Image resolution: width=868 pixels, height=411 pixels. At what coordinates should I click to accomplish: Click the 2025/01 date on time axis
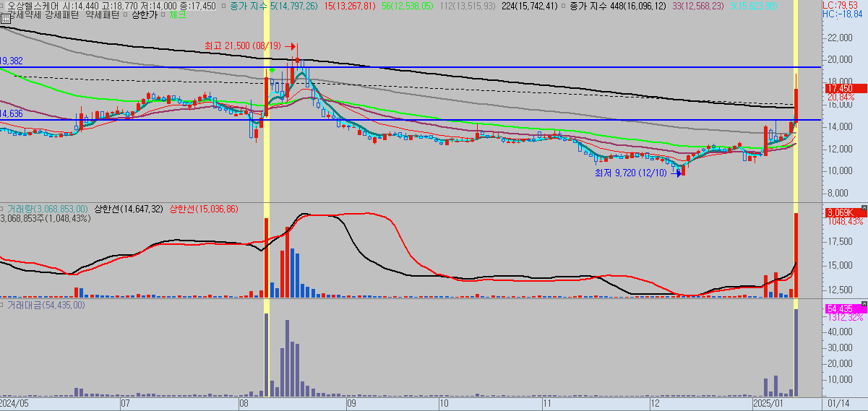click(x=768, y=404)
